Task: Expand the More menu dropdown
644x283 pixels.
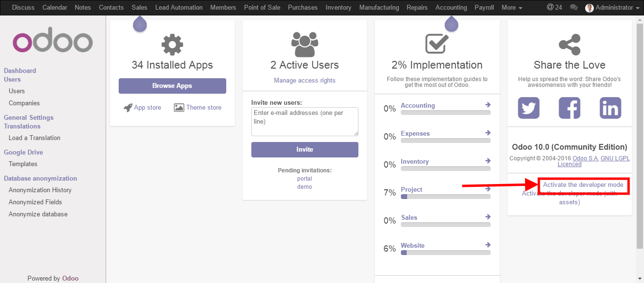Action: pos(512,8)
